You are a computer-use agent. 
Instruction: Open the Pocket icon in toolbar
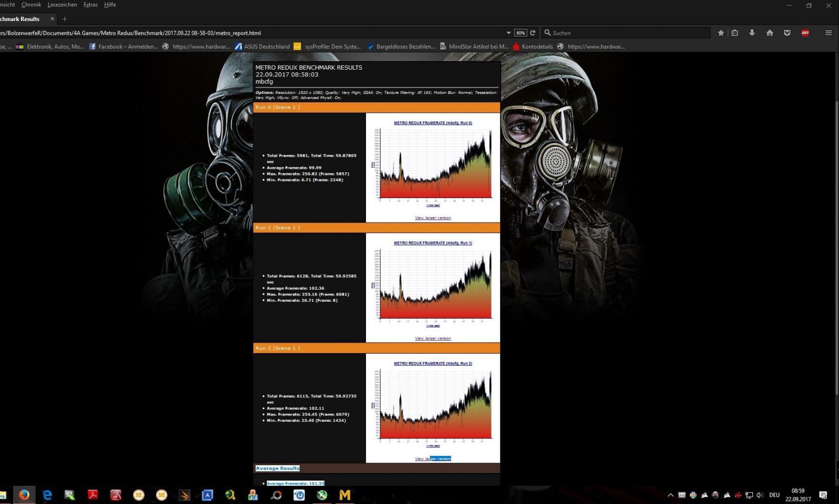787,32
